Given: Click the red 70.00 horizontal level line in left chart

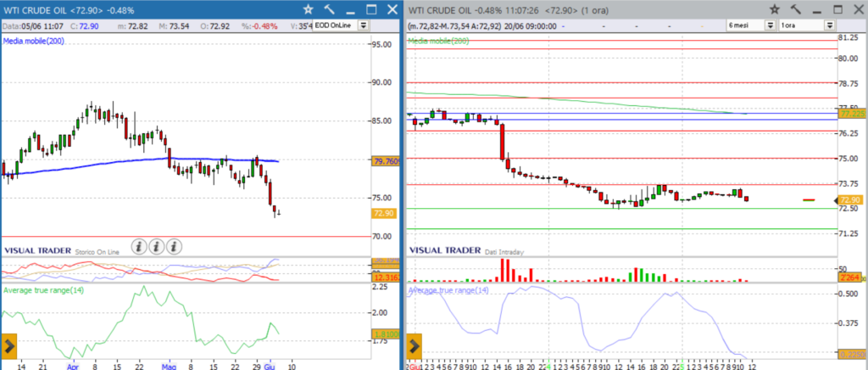Looking at the screenshot, I should 185,237.
